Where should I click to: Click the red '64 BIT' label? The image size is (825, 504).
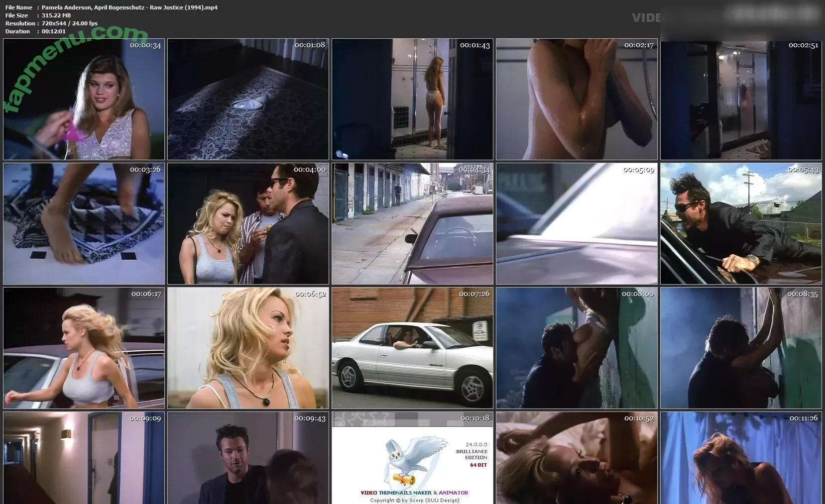point(478,465)
